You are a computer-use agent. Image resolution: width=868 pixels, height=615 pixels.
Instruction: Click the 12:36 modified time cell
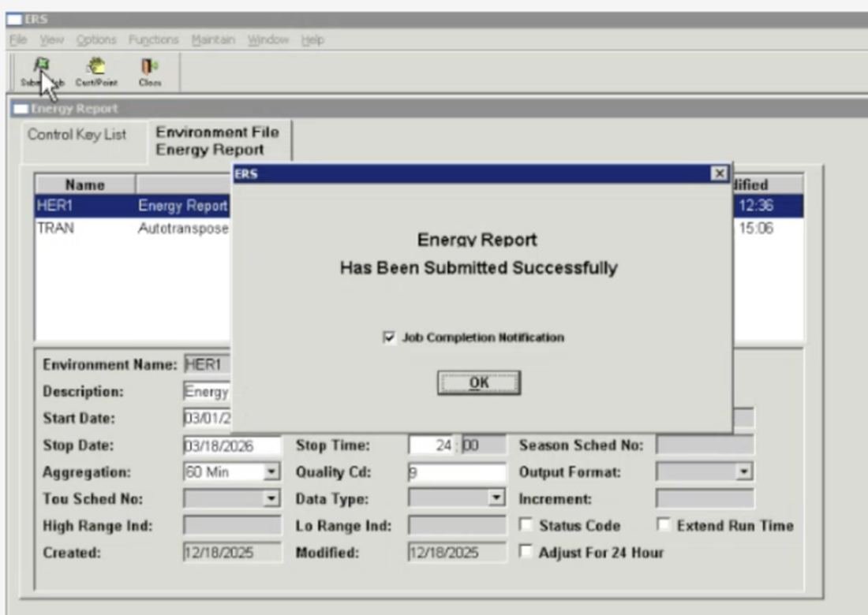[x=756, y=206]
